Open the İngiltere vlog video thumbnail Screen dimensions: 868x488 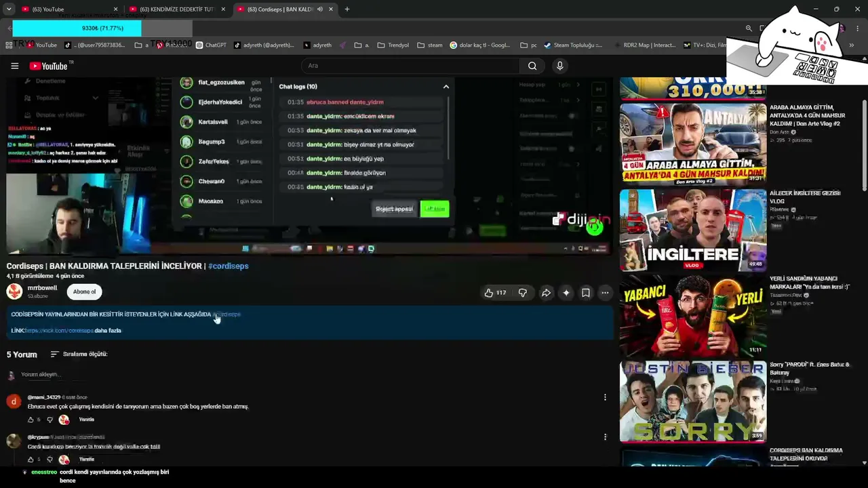[693, 230]
